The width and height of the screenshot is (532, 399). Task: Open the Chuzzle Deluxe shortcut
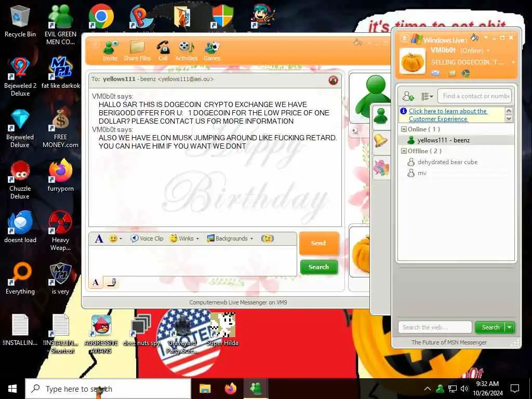20,179
